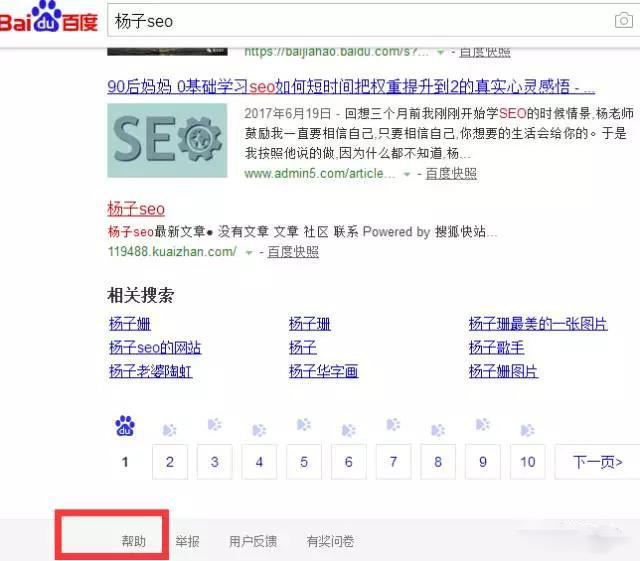Go to results page 5
The height and width of the screenshot is (561, 640).
pos(304,462)
